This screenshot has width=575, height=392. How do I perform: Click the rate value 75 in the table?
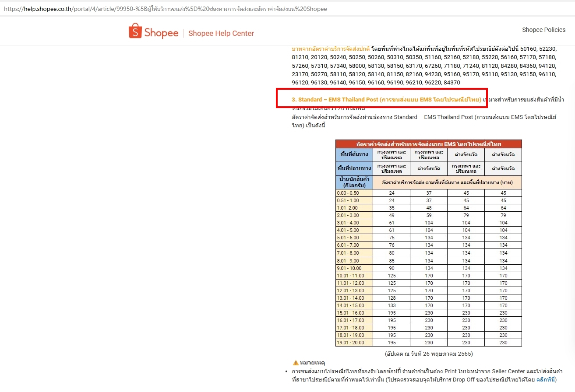[392, 238]
